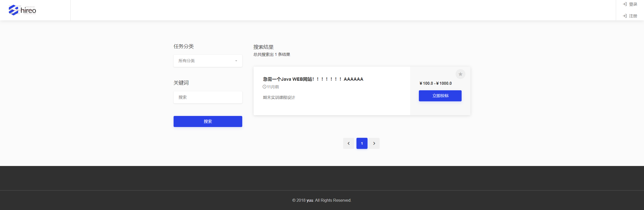Open the 登录 login menu item

pos(633,4)
